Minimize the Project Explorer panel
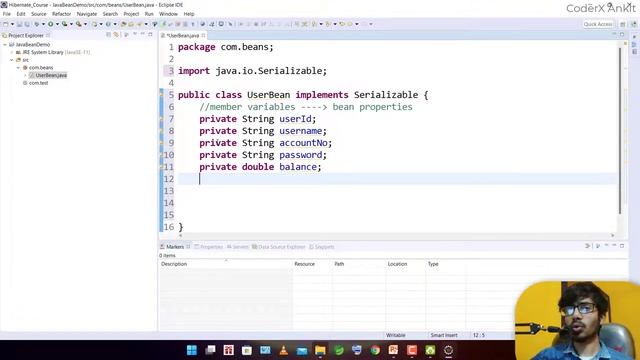640x360 pixels. (142, 35)
